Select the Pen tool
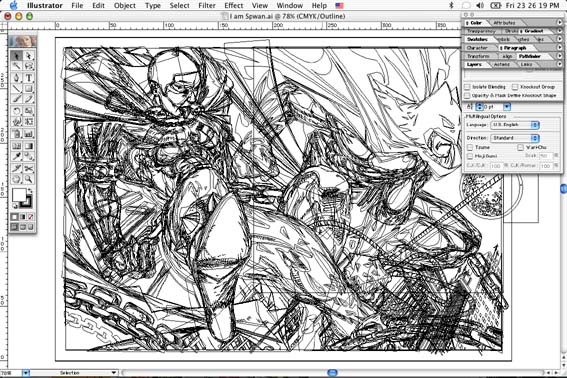This screenshot has width=567, height=378. 16,77
